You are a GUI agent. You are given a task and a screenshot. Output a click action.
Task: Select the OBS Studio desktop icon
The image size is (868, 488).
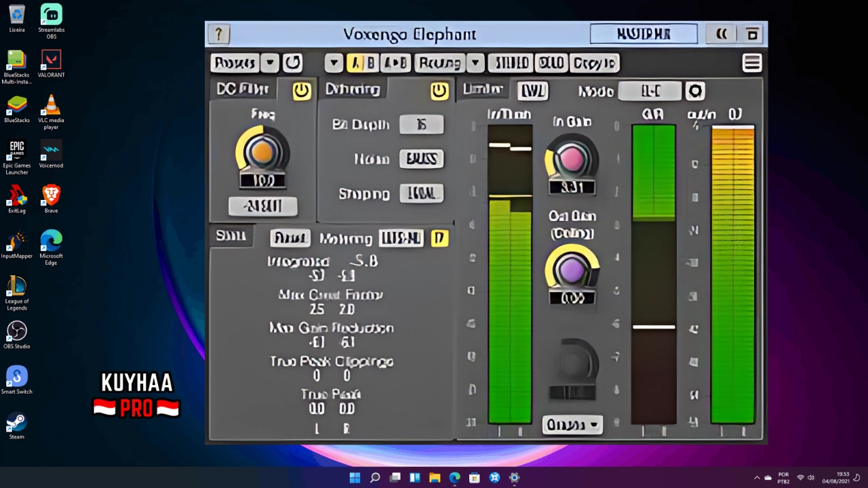(17, 335)
